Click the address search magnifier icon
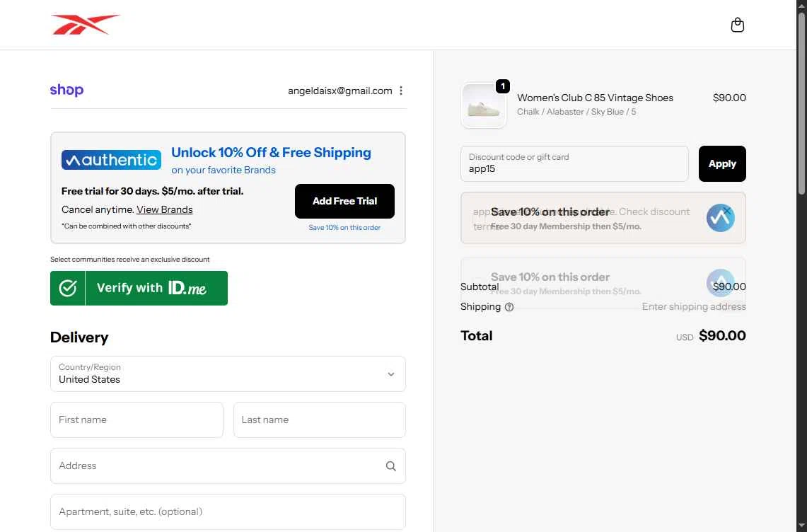807x532 pixels. [x=390, y=466]
